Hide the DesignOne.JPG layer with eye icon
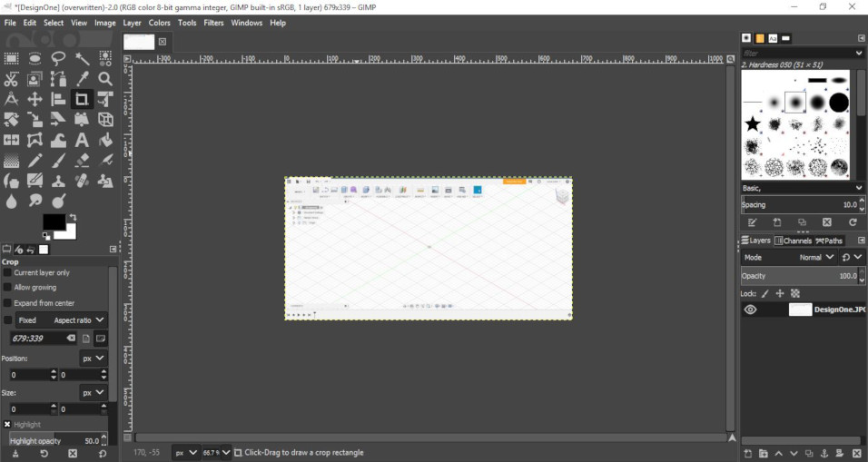This screenshot has height=462, width=868. coord(750,310)
